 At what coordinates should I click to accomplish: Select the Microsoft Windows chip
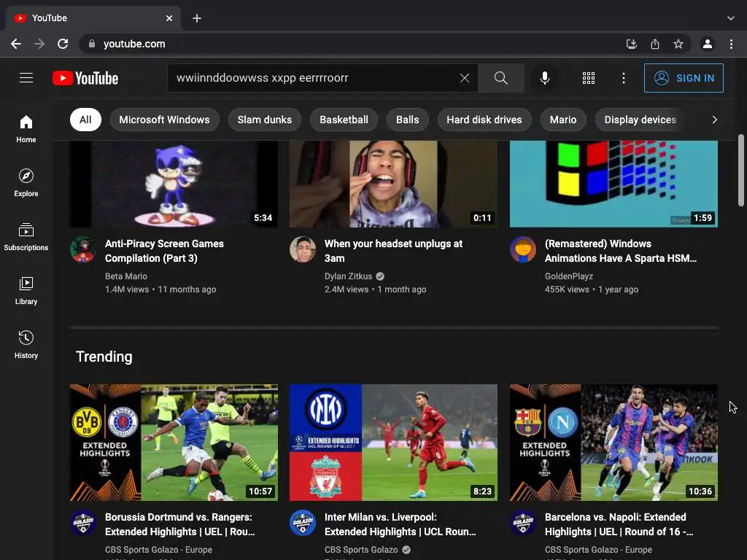[164, 120]
